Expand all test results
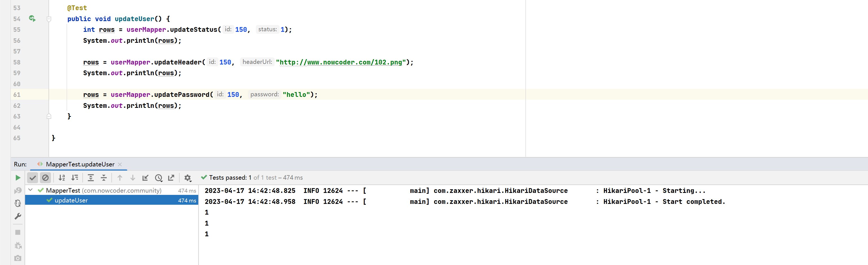The width and height of the screenshot is (868, 265). tap(91, 178)
